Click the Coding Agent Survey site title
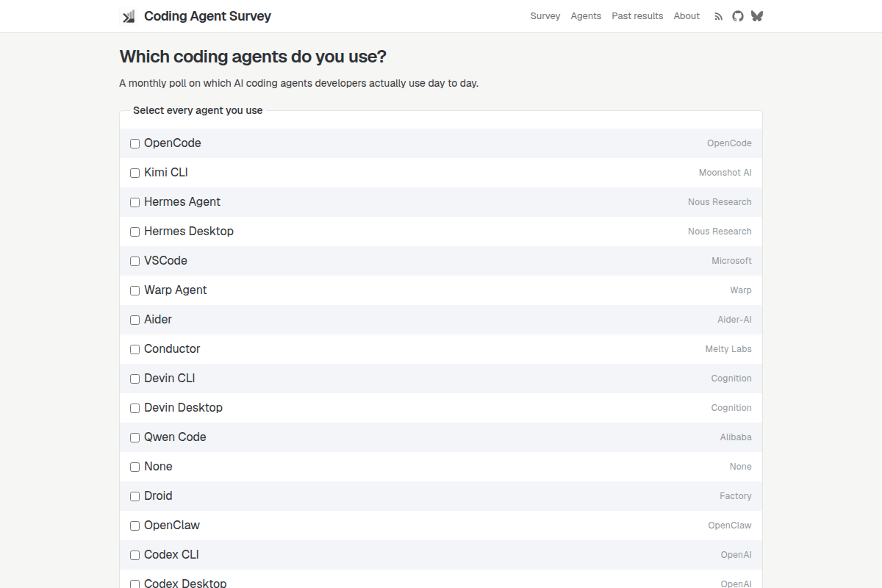 point(207,16)
